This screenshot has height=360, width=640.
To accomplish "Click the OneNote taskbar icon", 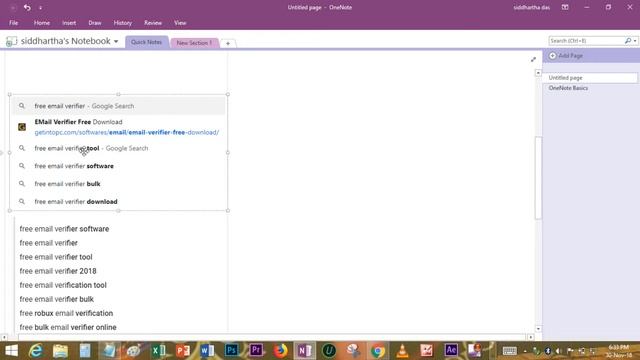I will (x=304, y=351).
